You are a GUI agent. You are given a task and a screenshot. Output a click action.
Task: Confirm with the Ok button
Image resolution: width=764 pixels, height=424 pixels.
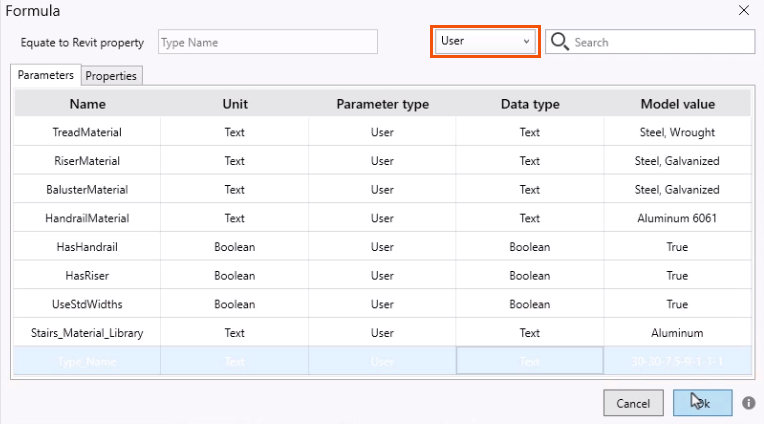point(702,403)
